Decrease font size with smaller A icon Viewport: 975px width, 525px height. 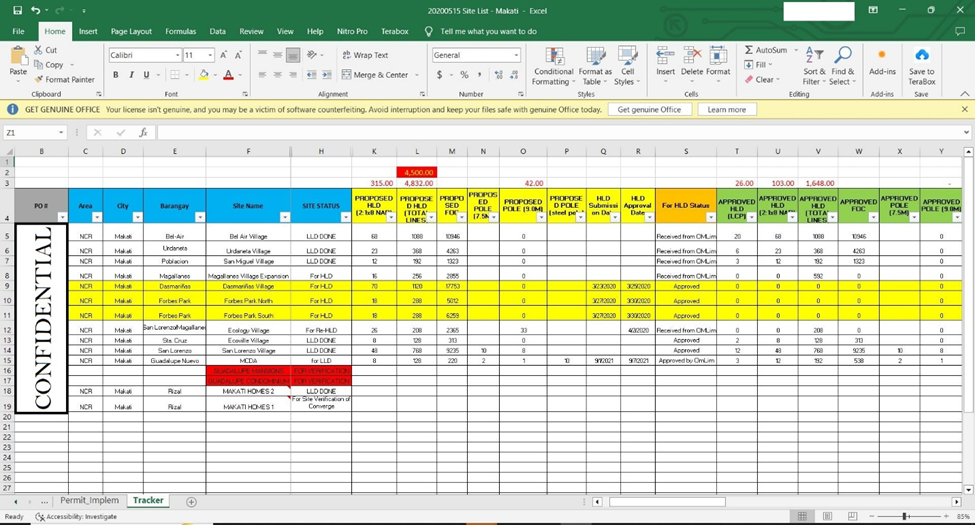238,55
